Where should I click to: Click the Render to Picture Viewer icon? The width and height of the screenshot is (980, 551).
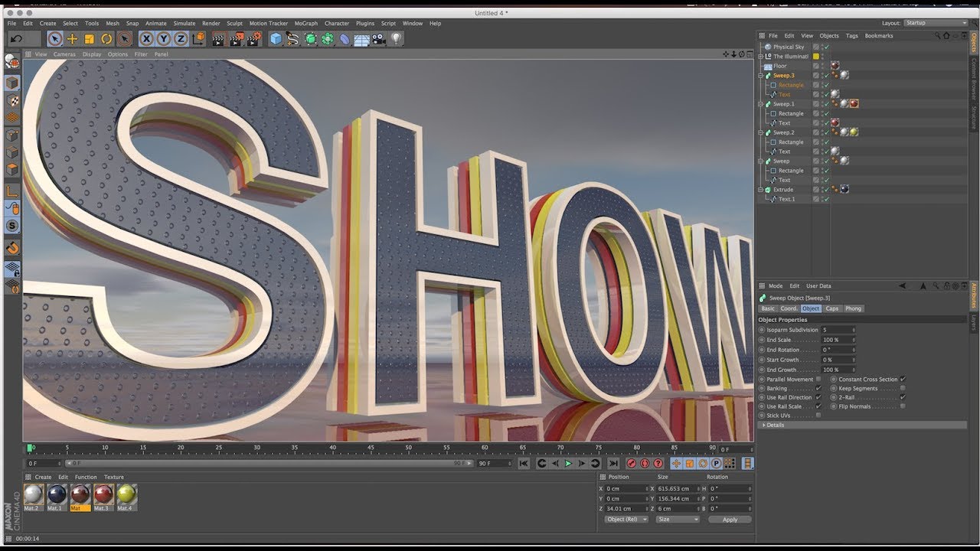click(236, 39)
